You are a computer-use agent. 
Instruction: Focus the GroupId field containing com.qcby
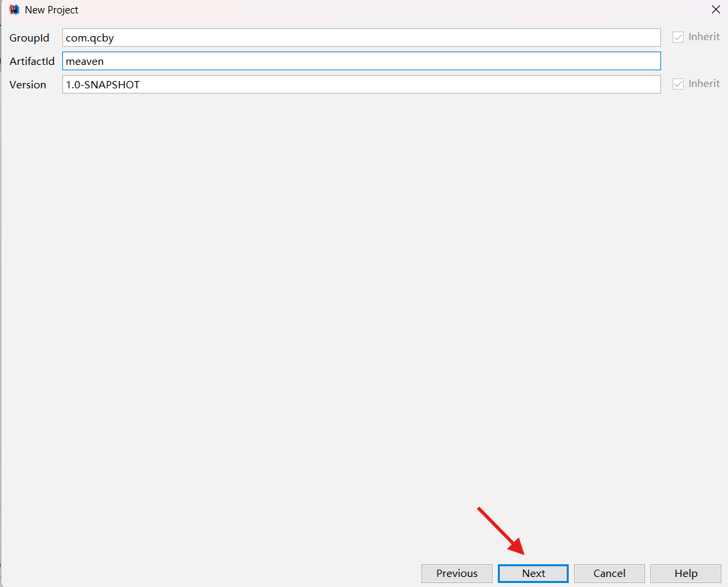click(361, 37)
